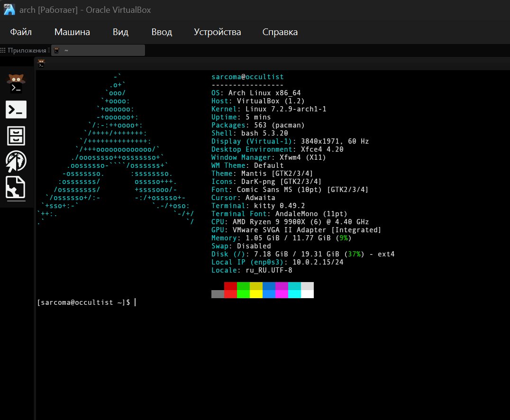Click the sarcoma@occultist header in neofetch output

[247, 77]
